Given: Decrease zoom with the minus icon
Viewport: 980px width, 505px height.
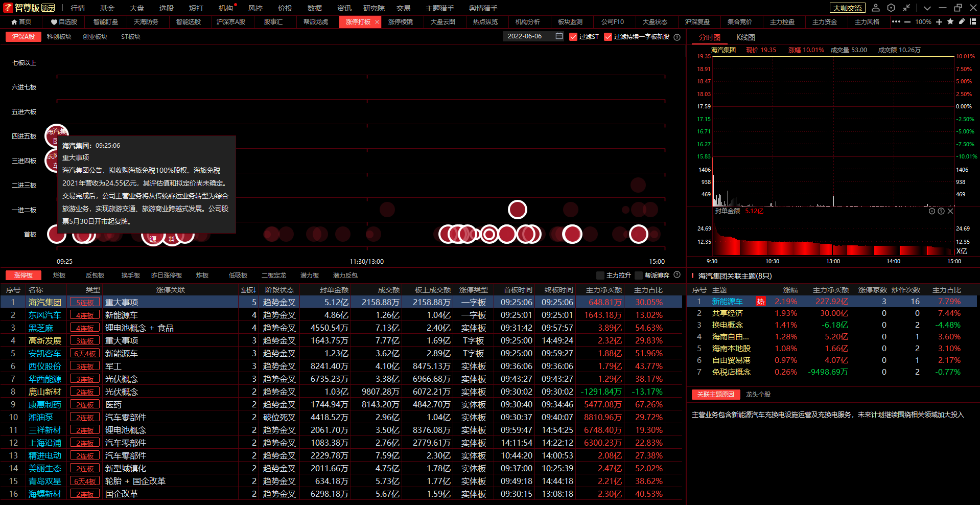Looking at the screenshot, I should pos(907,22).
